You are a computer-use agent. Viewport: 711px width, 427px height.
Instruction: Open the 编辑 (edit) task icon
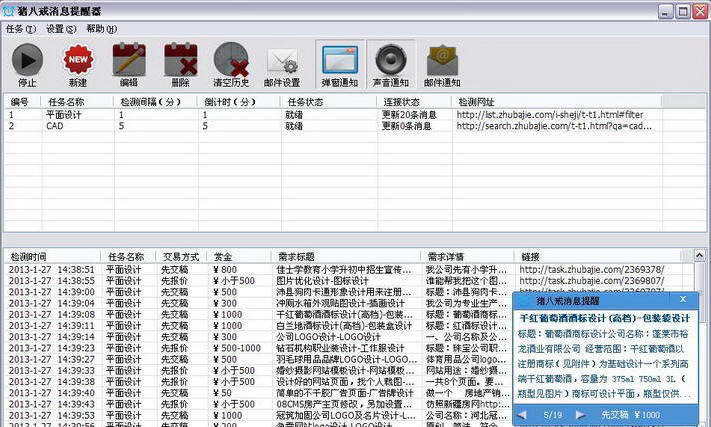tap(129, 59)
